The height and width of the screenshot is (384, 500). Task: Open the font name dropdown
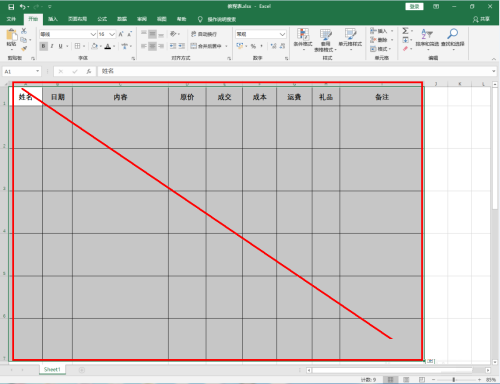(93, 34)
